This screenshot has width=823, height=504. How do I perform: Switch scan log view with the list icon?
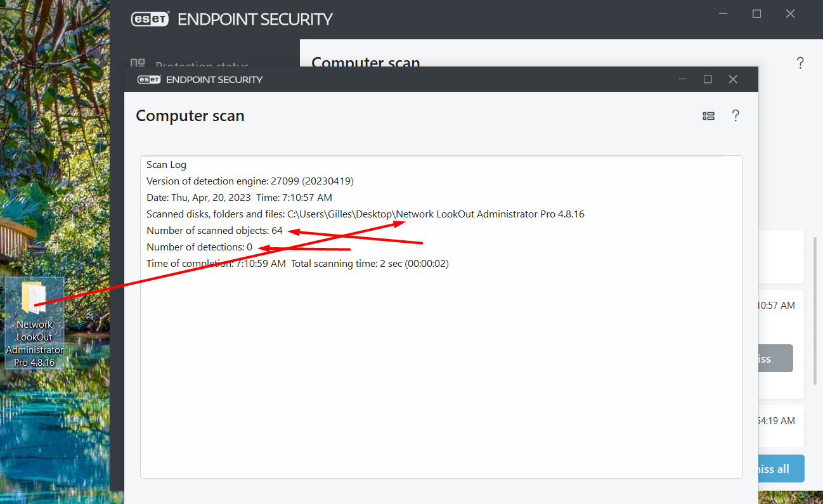pos(709,116)
